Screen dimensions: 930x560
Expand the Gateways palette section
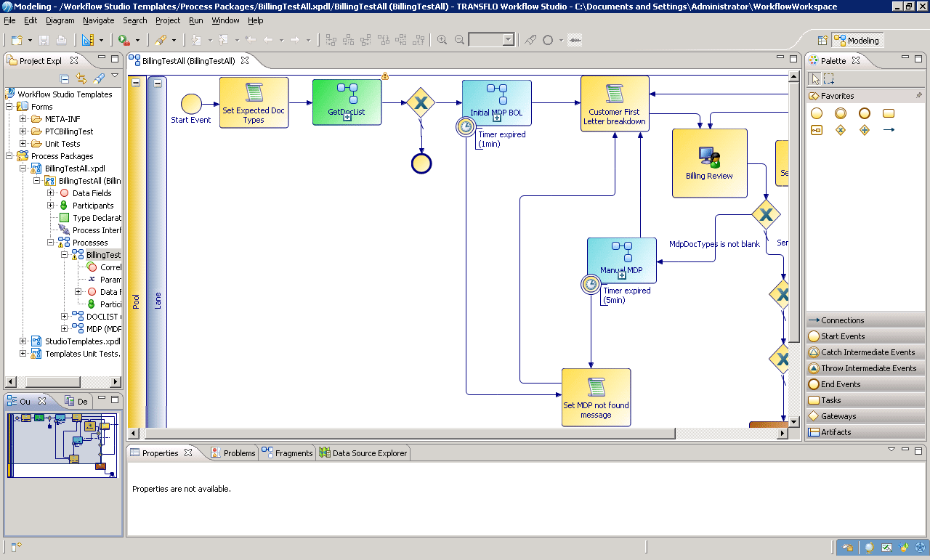coord(865,415)
